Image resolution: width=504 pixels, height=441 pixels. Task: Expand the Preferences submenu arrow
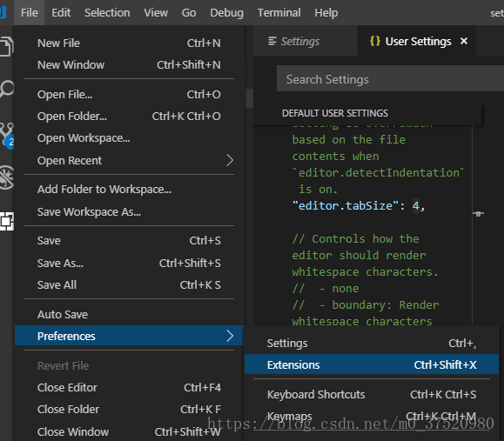[x=230, y=336]
